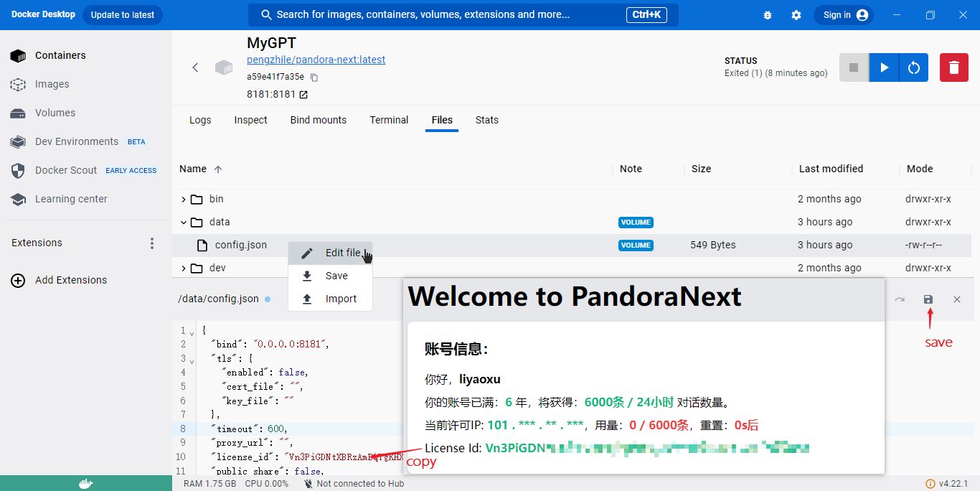Expand the bin folder
Image resolution: width=980 pixels, height=491 pixels.
click(x=184, y=200)
